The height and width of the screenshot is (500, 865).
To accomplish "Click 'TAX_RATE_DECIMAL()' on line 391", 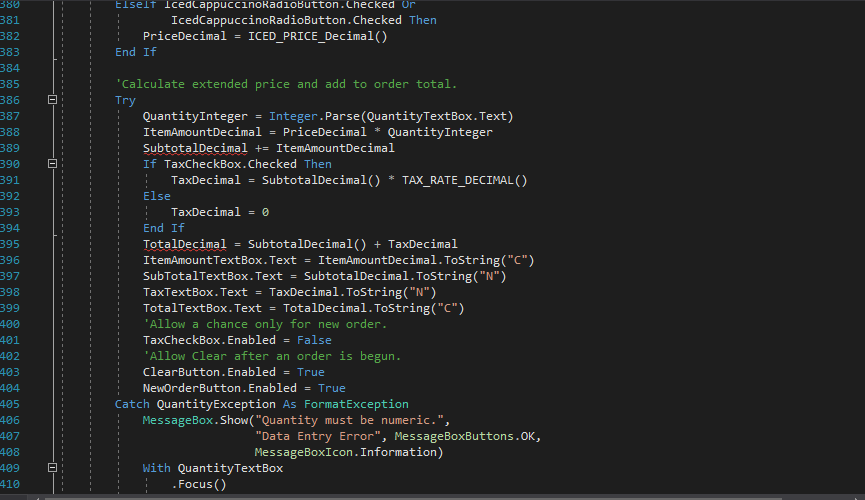I will pyautogui.click(x=464, y=180).
